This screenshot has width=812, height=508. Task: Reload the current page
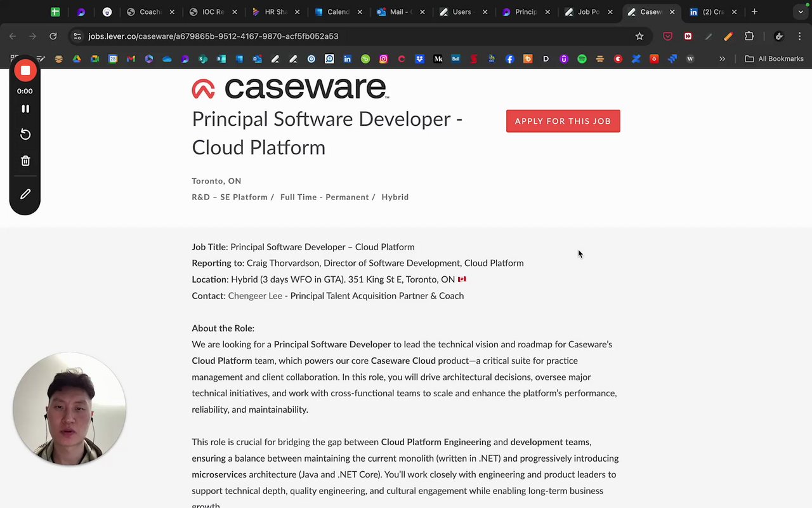(x=53, y=36)
